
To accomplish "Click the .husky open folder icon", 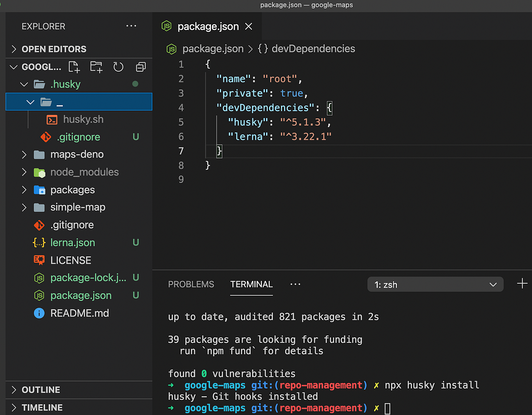I will [39, 84].
